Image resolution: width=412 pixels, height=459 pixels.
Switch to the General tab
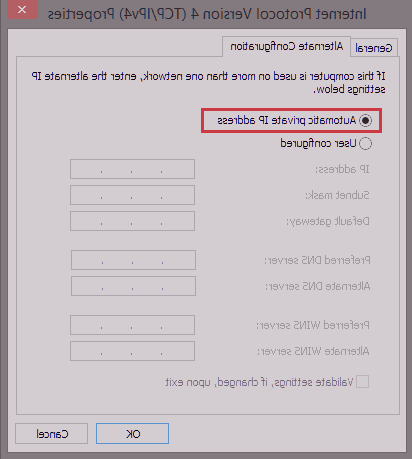click(x=374, y=48)
